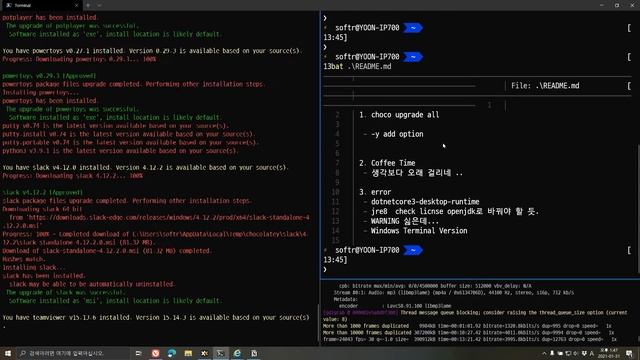Open the Vivaldi browser taskbar icon
This screenshot has width=640, height=360.
pos(156,353)
